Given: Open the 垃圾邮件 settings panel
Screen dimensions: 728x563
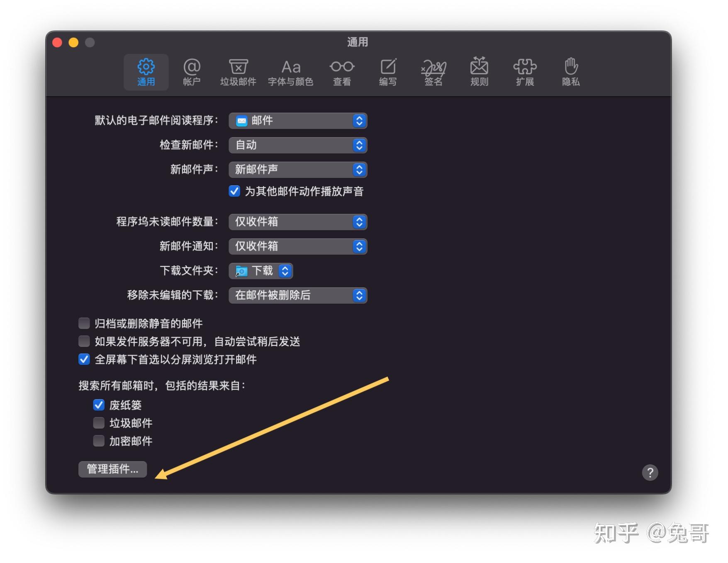Looking at the screenshot, I should tap(238, 72).
